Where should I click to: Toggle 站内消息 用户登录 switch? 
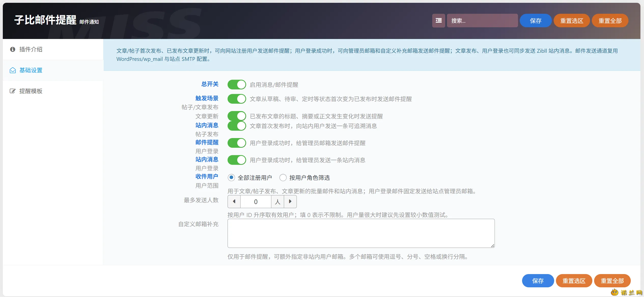[237, 160]
